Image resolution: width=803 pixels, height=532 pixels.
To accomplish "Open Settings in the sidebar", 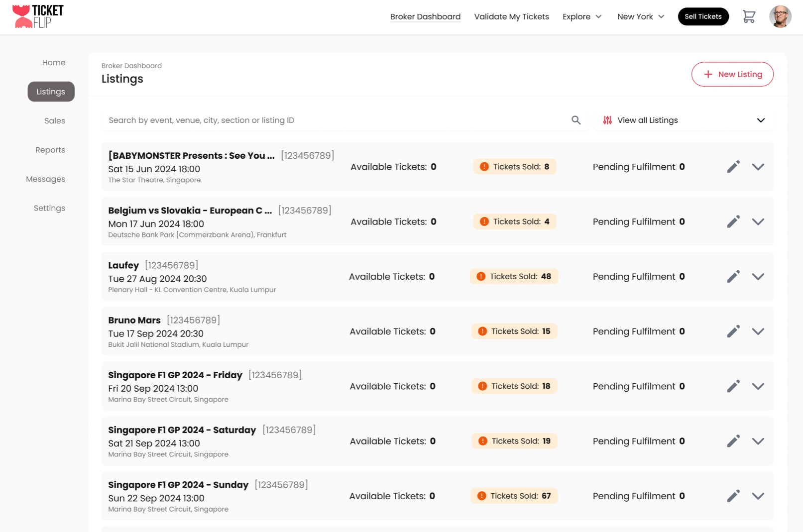I will (49, 208).
